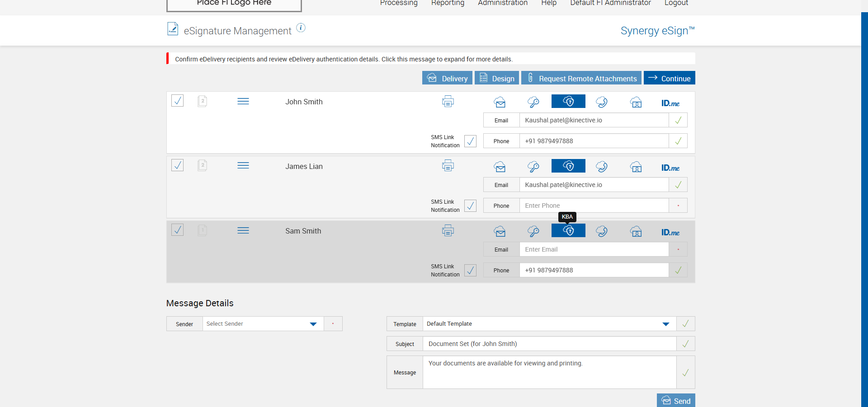Screen dimensions: 868x407
Task: Select envelope email icon in Sam Smith row
Action: click(500, 231)
